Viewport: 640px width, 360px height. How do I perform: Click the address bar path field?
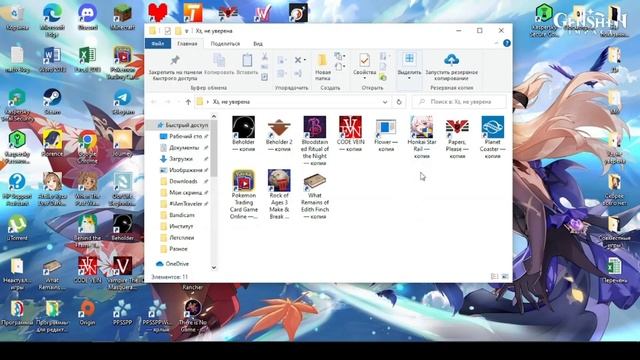coord(292,102)
